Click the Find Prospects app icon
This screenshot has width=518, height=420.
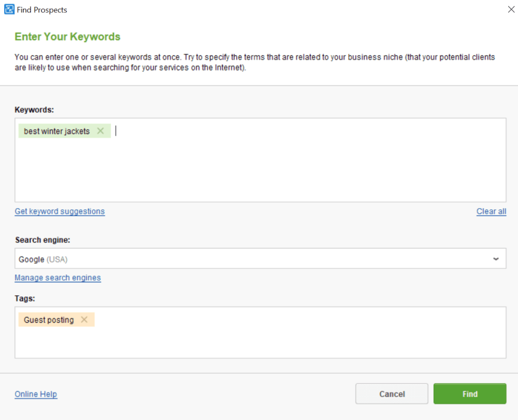pyautogui.click(x=9, y=9)
